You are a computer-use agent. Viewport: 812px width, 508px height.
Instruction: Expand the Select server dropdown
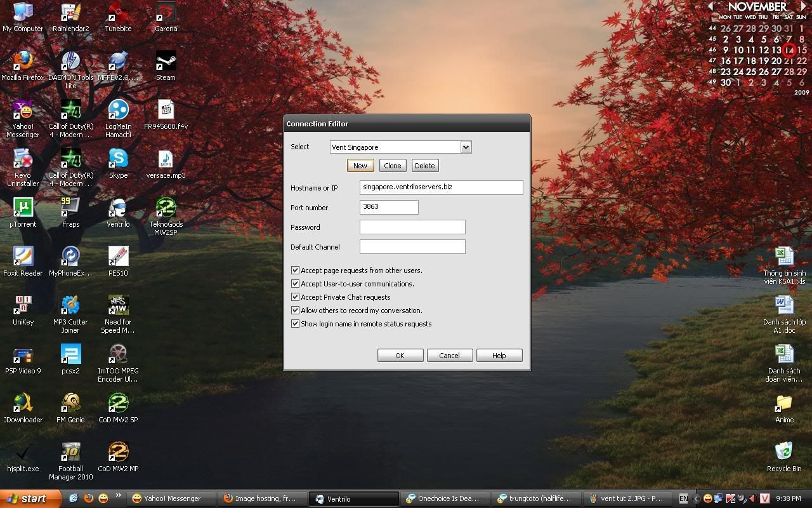click(466, 147)
